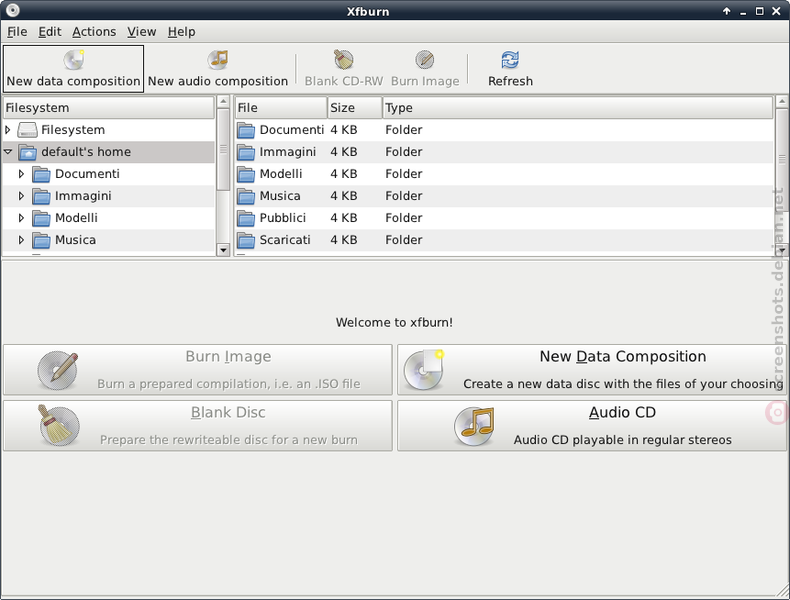This screenshot has height=600, width=790.
Task: Click the pencil disc icon on Burn Image
Action: (58, 370)
